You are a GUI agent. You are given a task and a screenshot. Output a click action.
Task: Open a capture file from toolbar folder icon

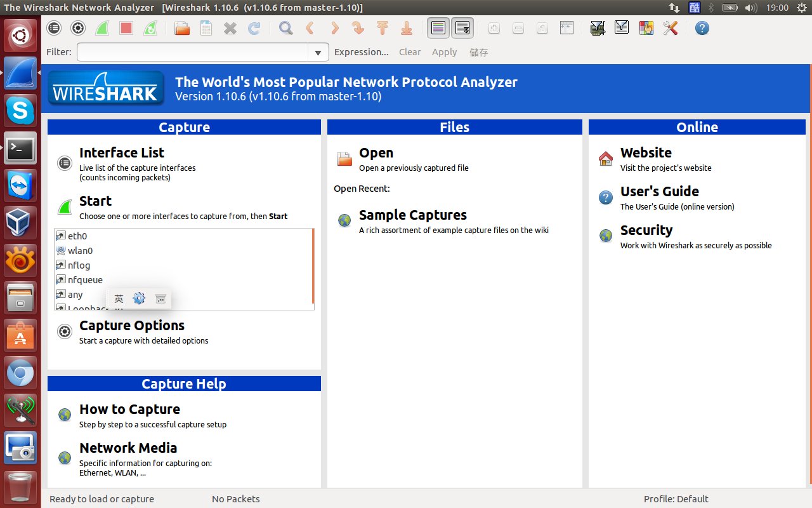182,28
